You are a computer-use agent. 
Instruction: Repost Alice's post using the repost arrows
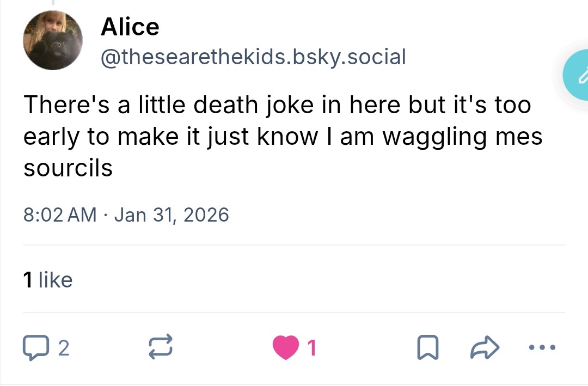161,347
